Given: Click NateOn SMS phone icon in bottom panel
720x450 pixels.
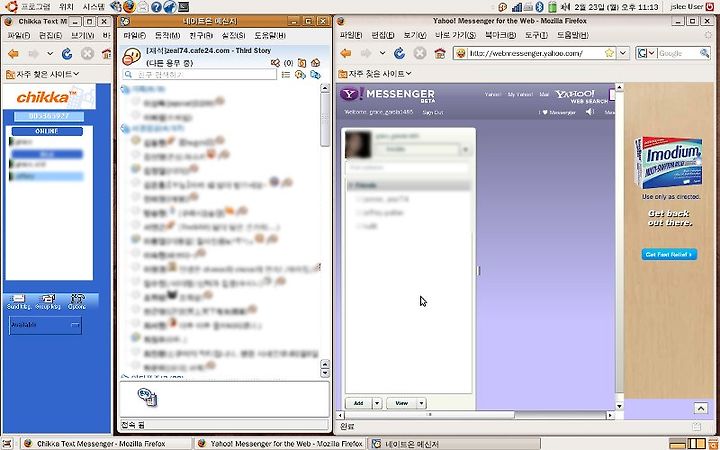Looking at the screenshot, I should [x=147, y=397].
